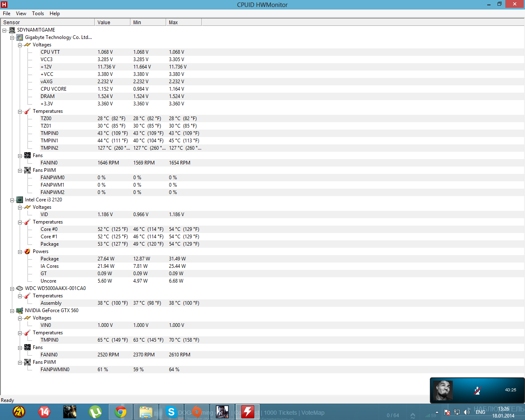The height and width of the screenshot is (420, 525).
Task: Open File Explorer from the taskbar
Action: (146, 412)
